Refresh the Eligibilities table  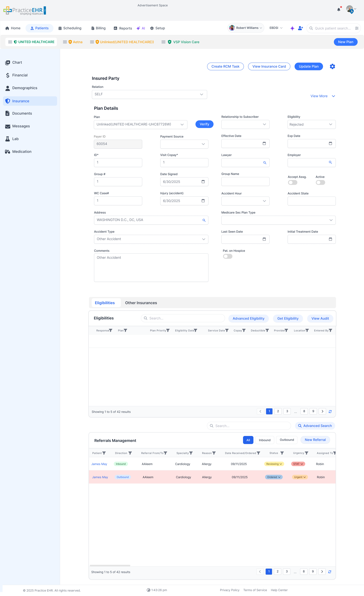(x=330, y=411)
